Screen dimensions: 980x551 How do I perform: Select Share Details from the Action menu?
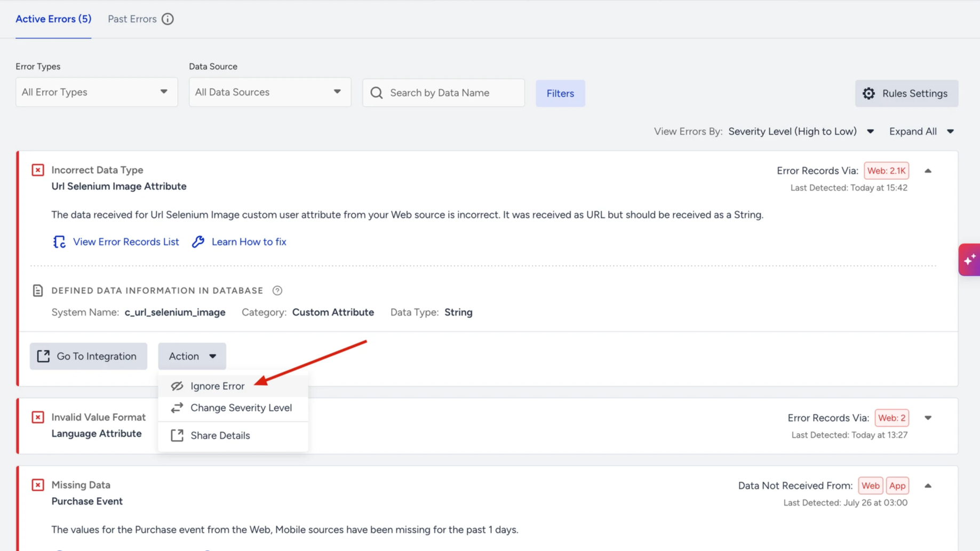pos(233,435)
